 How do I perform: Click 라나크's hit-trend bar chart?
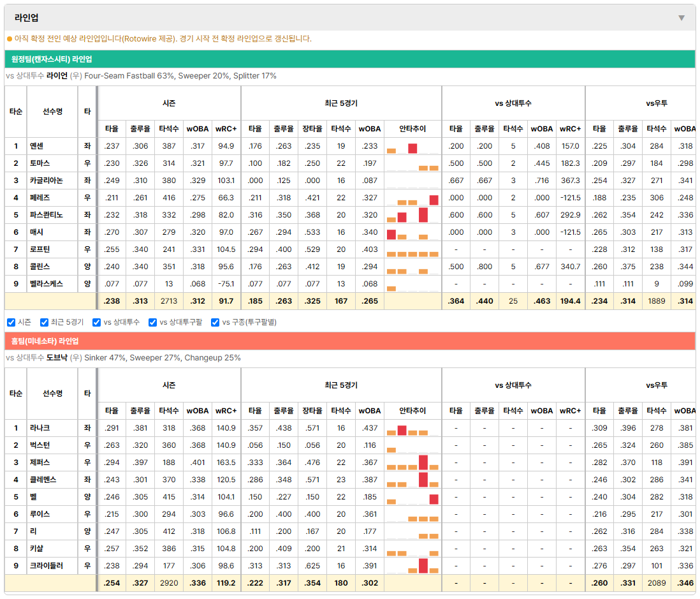[412, 428]
